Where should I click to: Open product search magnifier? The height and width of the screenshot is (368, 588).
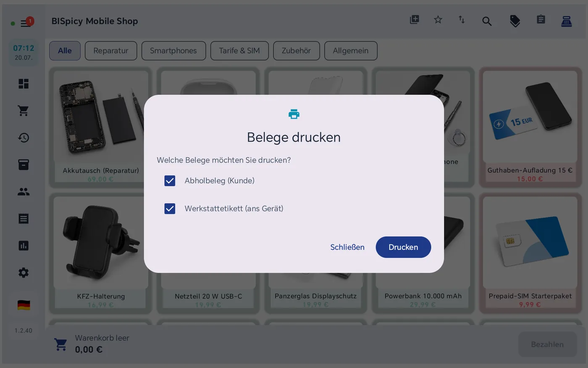(x=487, y=21)
